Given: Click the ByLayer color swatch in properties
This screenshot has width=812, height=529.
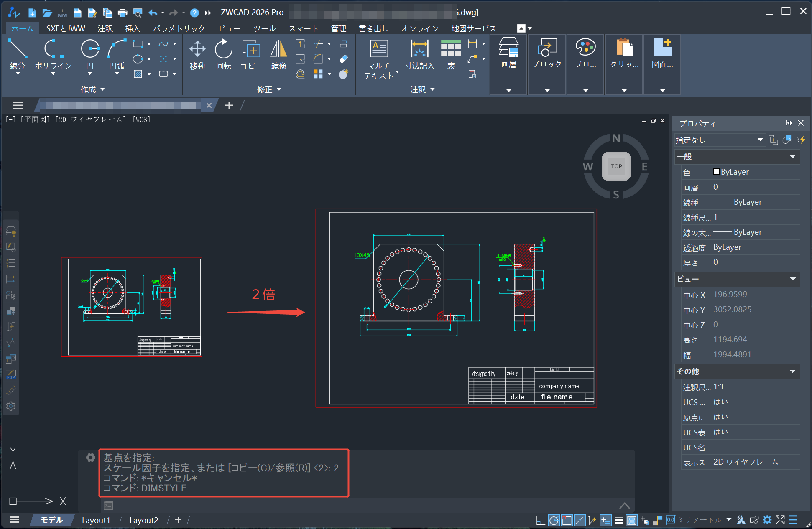Looking at the screenshot, I should pyautogui.click(x=717, y=172).
